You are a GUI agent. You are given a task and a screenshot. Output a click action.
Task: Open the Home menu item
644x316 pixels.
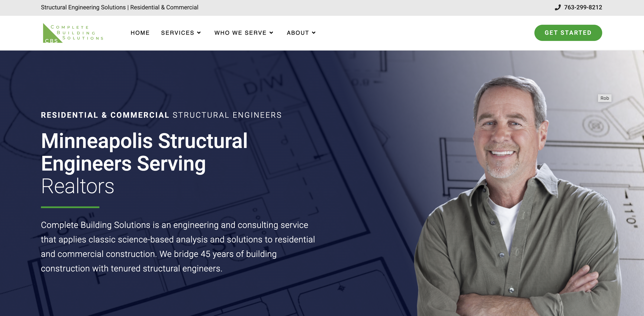pos(140,33)
